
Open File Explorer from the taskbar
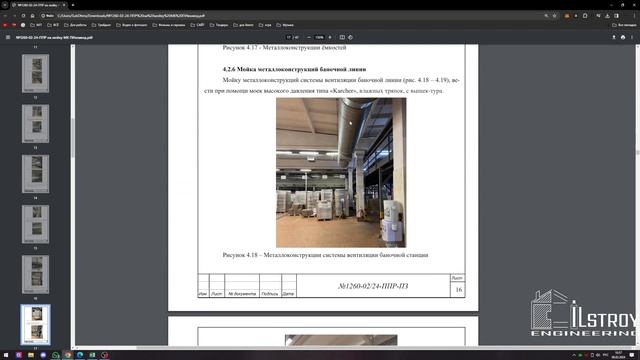[x=31, y=355]
